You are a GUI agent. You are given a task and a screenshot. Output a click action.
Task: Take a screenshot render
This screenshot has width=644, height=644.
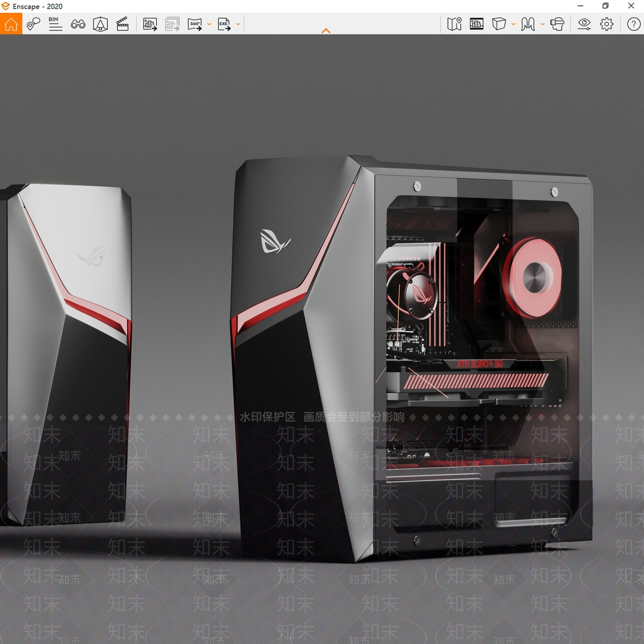click(x=150, y=24)
